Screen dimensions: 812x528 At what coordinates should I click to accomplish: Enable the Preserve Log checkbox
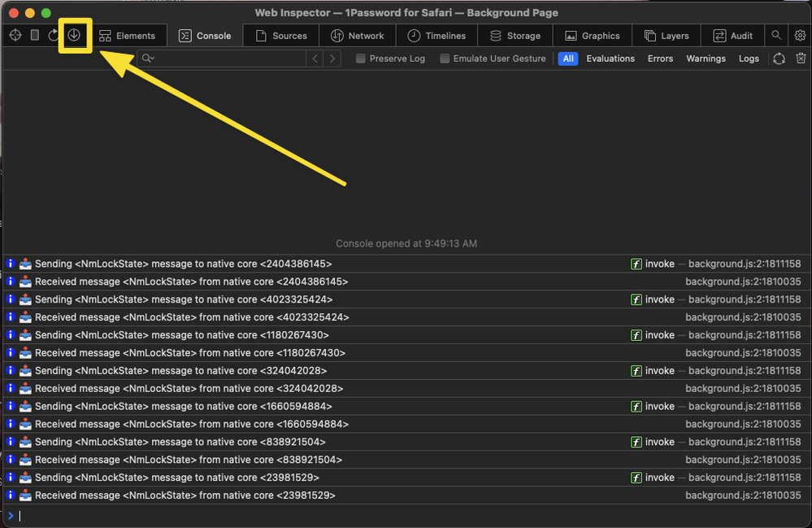(x=361, y=59)
